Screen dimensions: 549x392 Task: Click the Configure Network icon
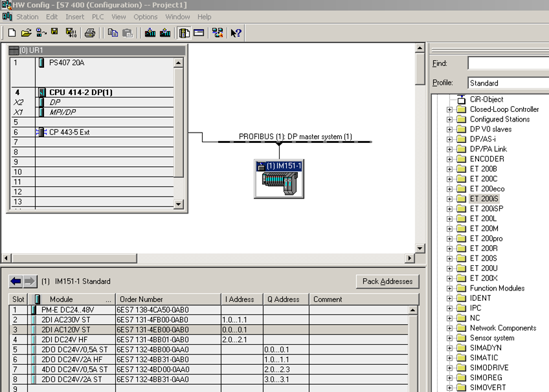tap(217, 32)
